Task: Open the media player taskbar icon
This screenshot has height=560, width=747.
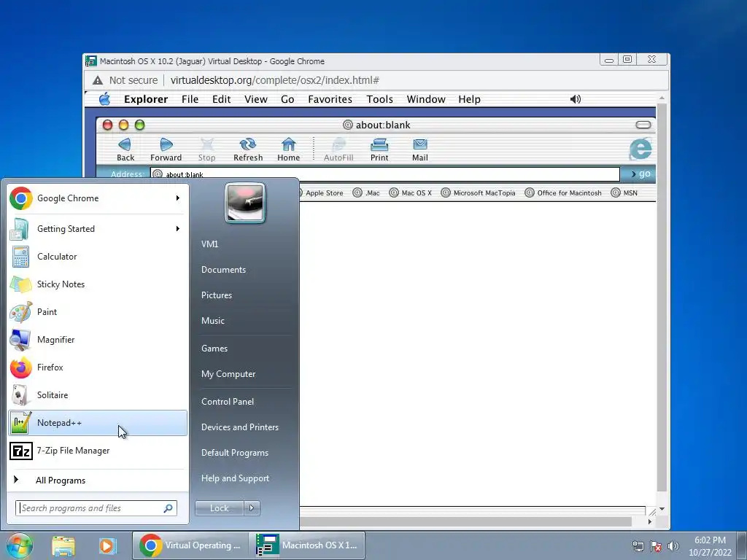Action: pos(108,545)
